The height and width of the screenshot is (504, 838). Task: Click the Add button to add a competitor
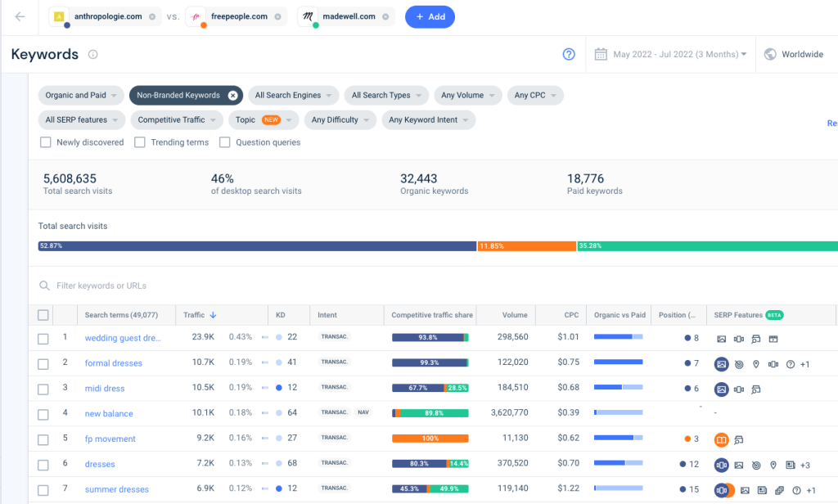coord(430,16)
